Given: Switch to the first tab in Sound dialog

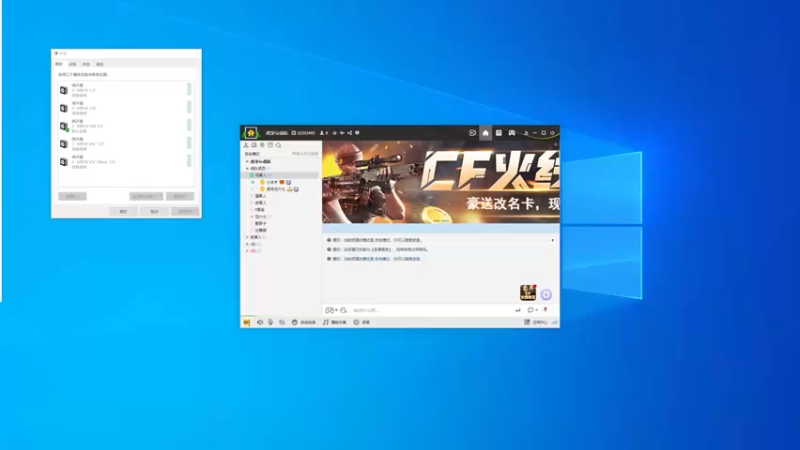Looking at the screenshot, I should [x=59, y=64].
